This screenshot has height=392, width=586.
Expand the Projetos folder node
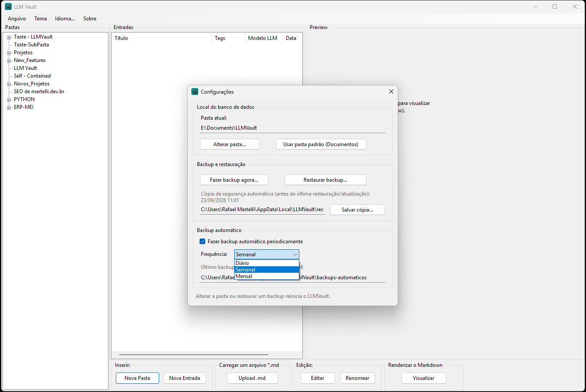coord(9,53)
